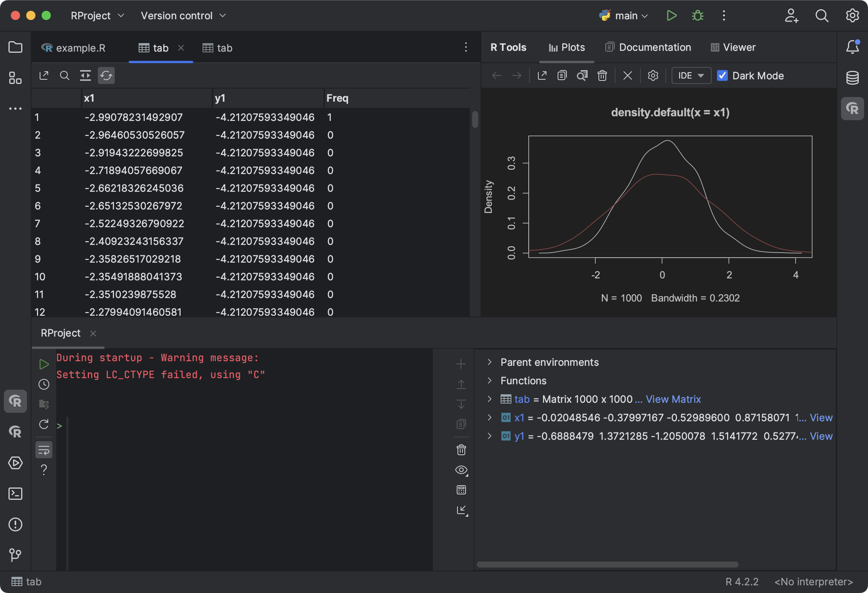Open View for the x1 variable
Viewport: 868px width, 593px height.
coord(821,417)
